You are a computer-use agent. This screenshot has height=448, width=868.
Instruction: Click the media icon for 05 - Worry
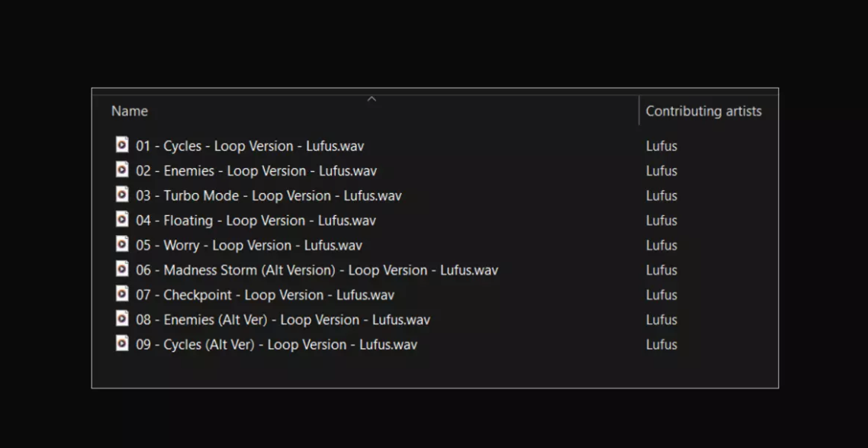pyautogui.click(x=122, y=244)
